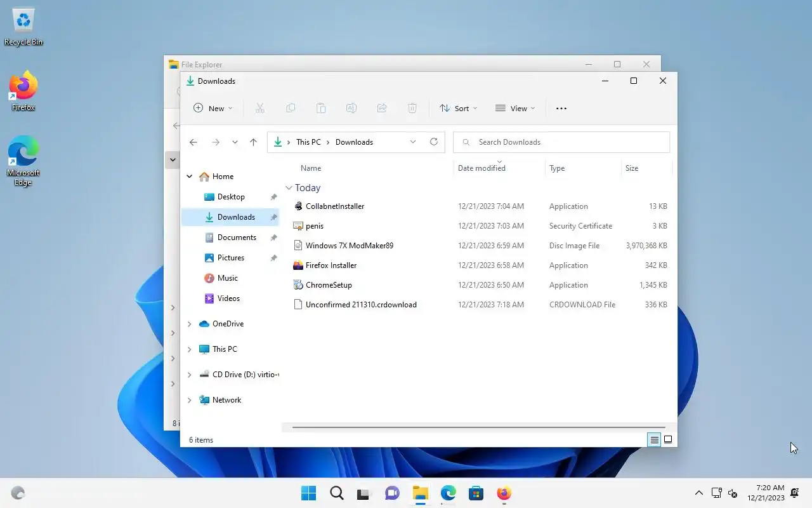Click Downloads in address breadcrumb
Image resolution: width=812 pixels, height=508 pixels.
pyautogui.click(x=354, y=142)
